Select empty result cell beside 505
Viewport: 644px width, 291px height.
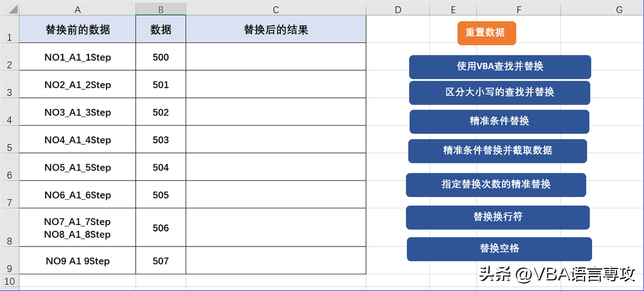click(x=276, y=194)
